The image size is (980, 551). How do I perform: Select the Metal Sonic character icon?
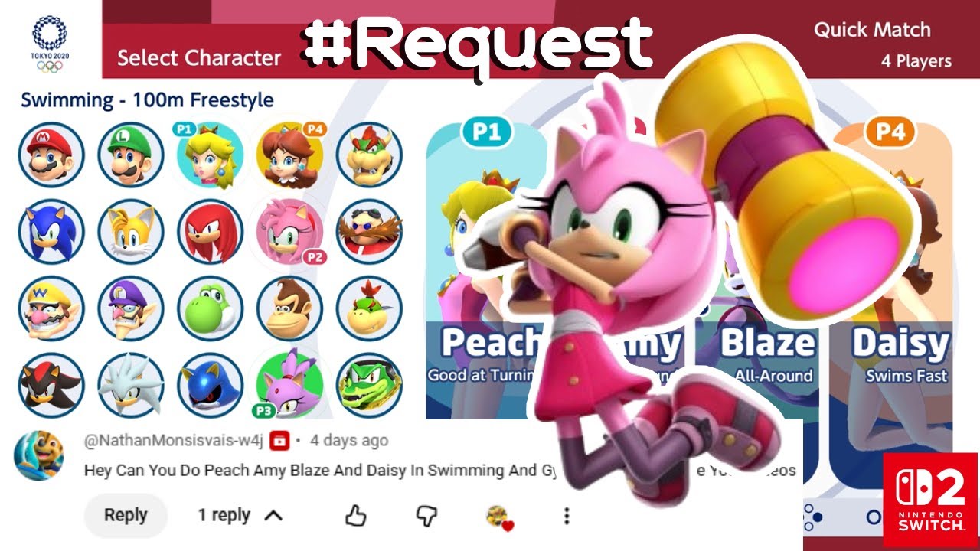211,386
